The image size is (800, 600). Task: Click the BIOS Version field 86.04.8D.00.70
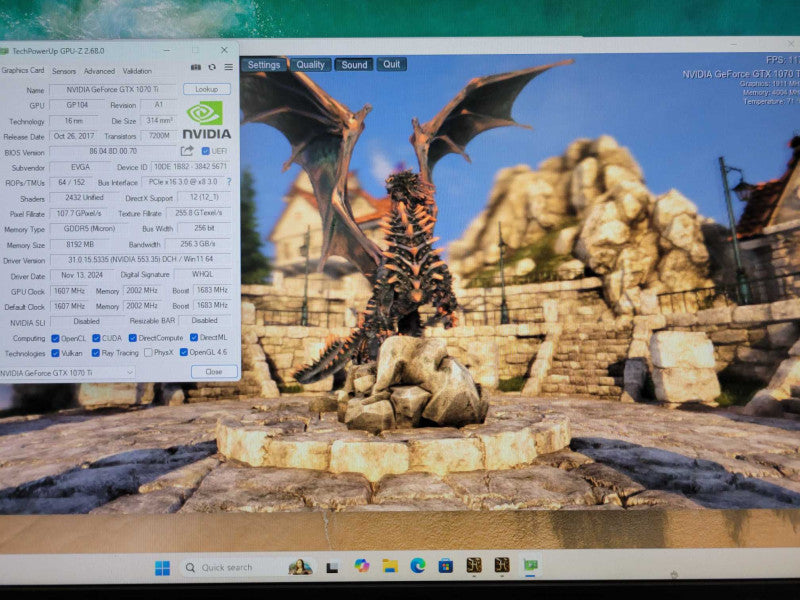(x=113, y=152)
